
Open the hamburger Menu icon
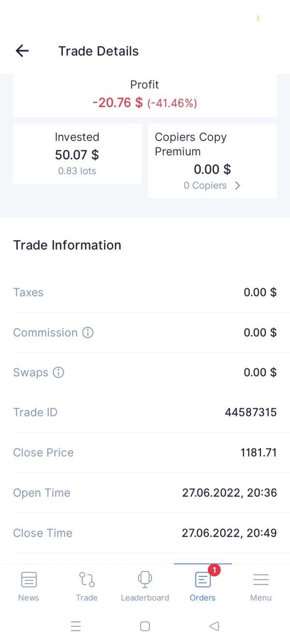[261, 579]
